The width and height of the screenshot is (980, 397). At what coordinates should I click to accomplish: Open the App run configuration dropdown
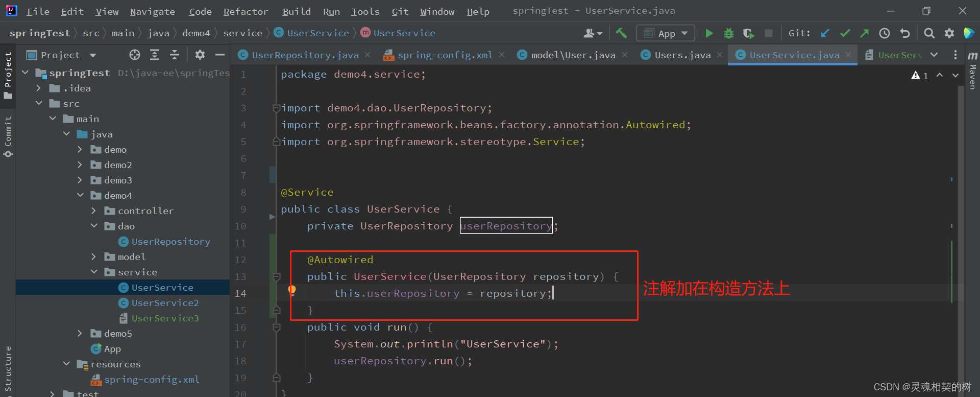tap(666, 33)
